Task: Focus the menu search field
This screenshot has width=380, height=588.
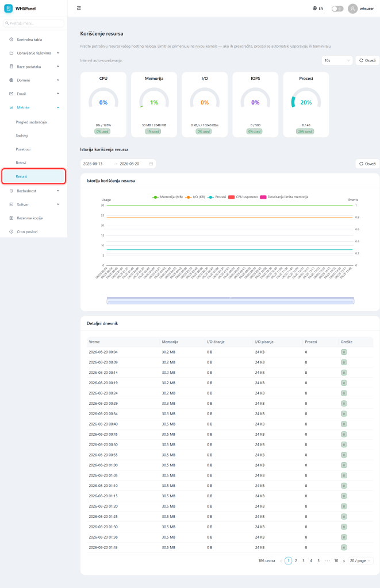Action: click(x=34, y=23)
